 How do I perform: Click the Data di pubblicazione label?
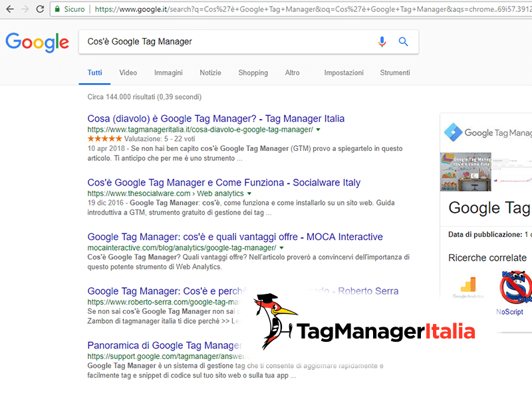[485, 235]
